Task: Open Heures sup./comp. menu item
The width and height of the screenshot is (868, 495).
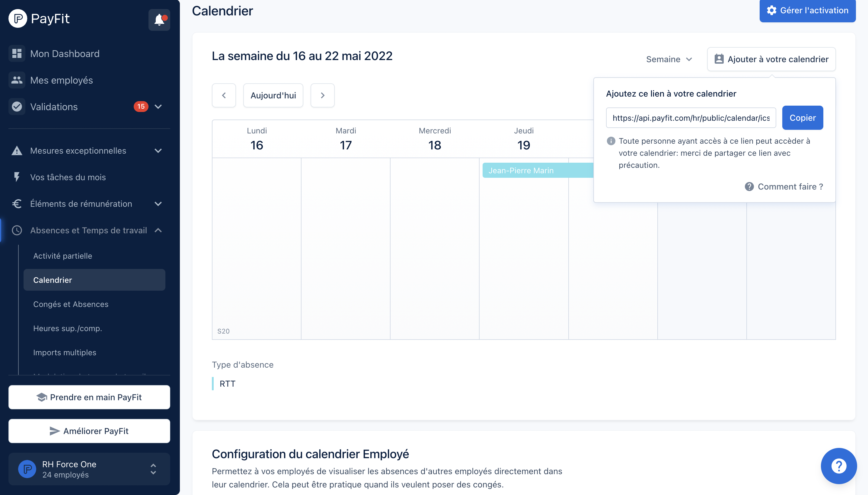Action: coord(68,328)
